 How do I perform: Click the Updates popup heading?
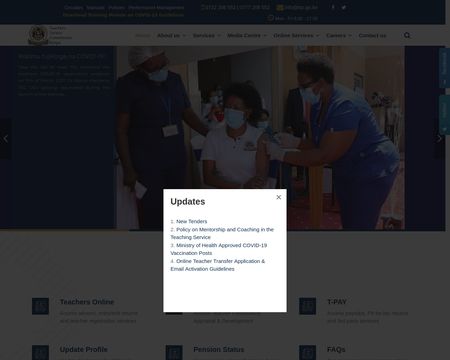click(188, 202)
